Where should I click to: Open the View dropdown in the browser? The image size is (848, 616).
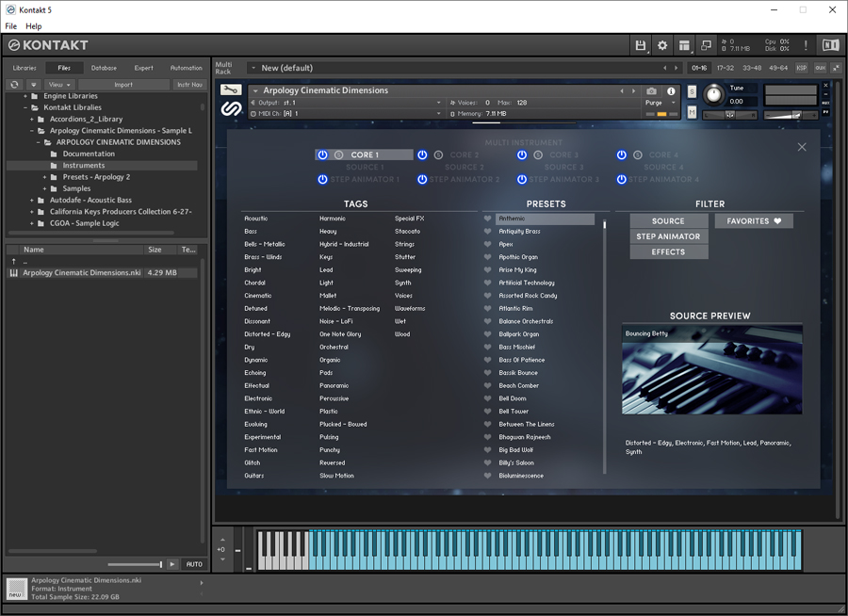click(x=59, y=85)
